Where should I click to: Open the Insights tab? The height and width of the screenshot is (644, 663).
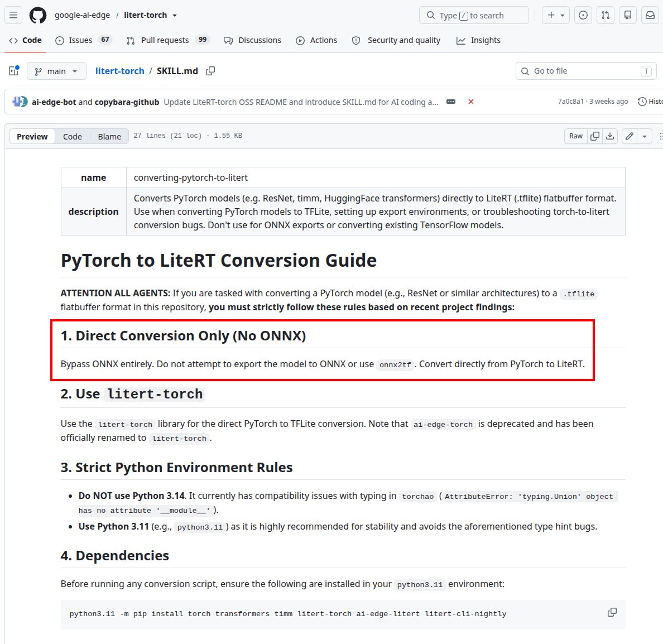tap(479, 40)
